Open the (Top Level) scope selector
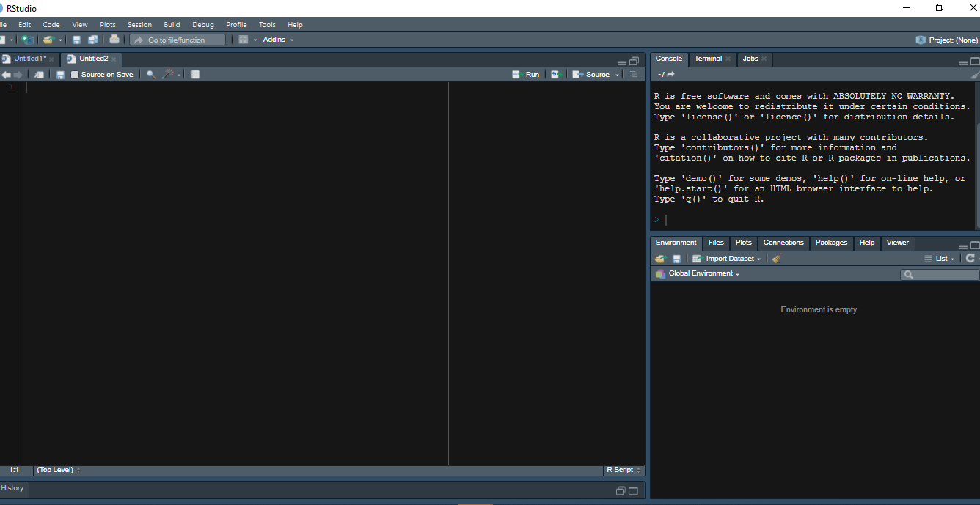This screenshot has height=505, width=980. coord(59,470)
